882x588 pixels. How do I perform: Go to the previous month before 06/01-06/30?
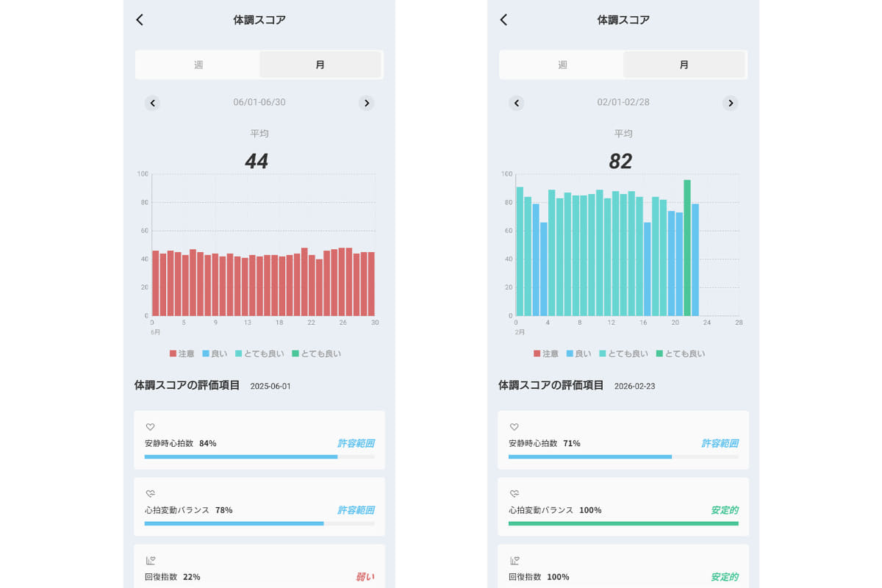[152, 103]
